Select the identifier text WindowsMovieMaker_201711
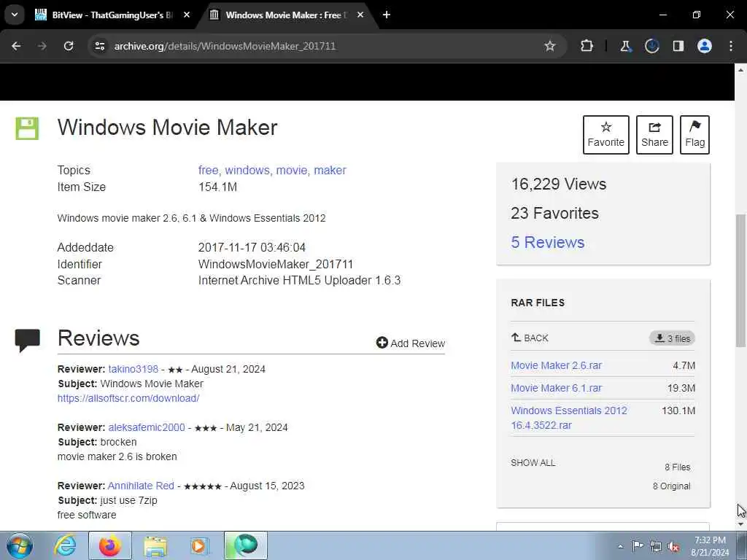Screen dimensions: 747x560 click(275, 264)
